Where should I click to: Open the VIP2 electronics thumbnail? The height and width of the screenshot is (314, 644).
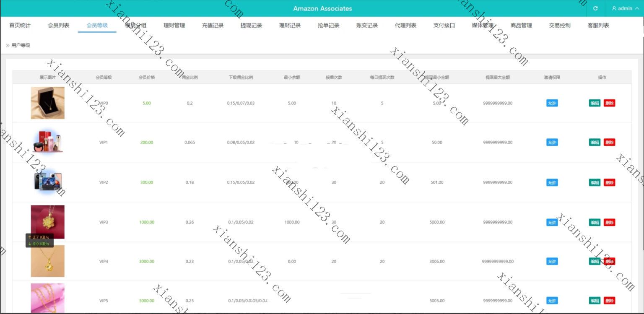coord(48,182)
